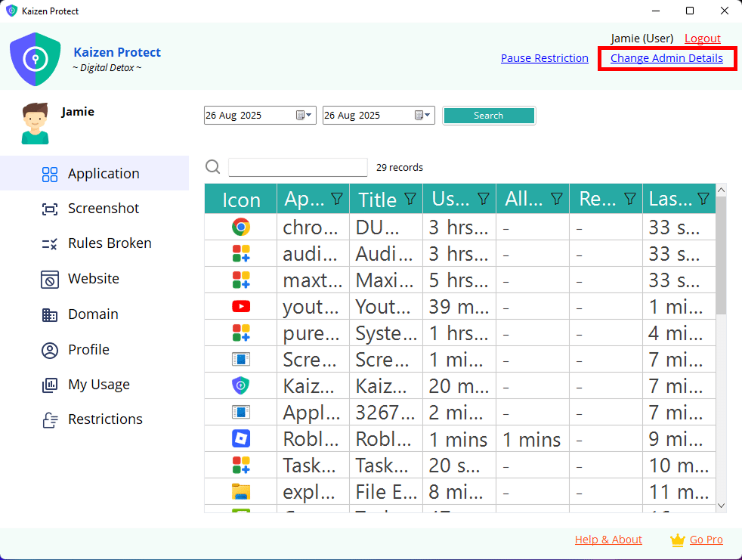Click the Kaiz... application cell
This screenshot has width=742, height=560.
314,385
